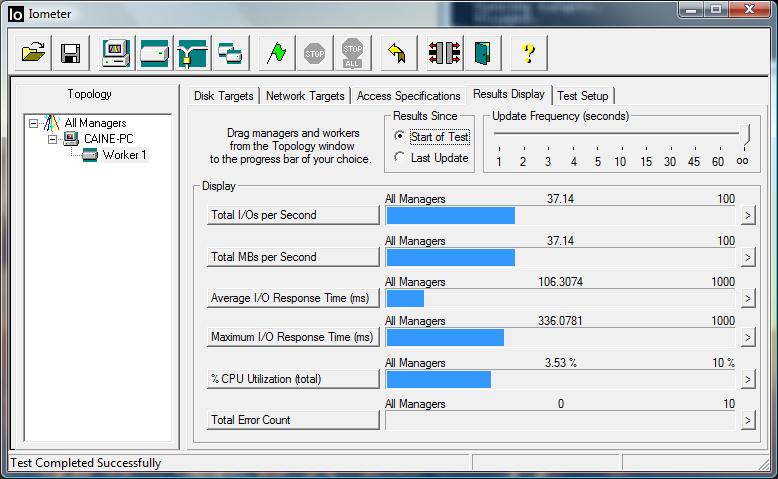778x479 pixels.
Task: Switch to Results Display tab
Action: (x=509, y=94)
